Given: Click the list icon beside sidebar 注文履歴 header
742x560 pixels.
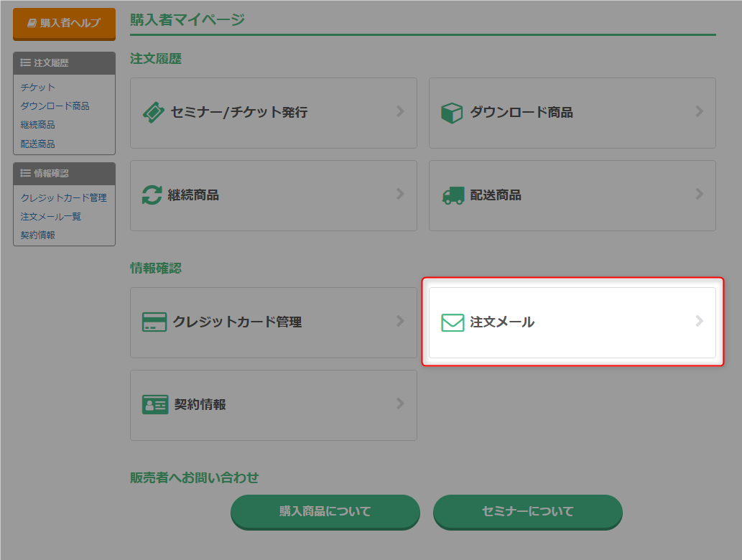Looking at the screenshot, I should tap(25, 63).
